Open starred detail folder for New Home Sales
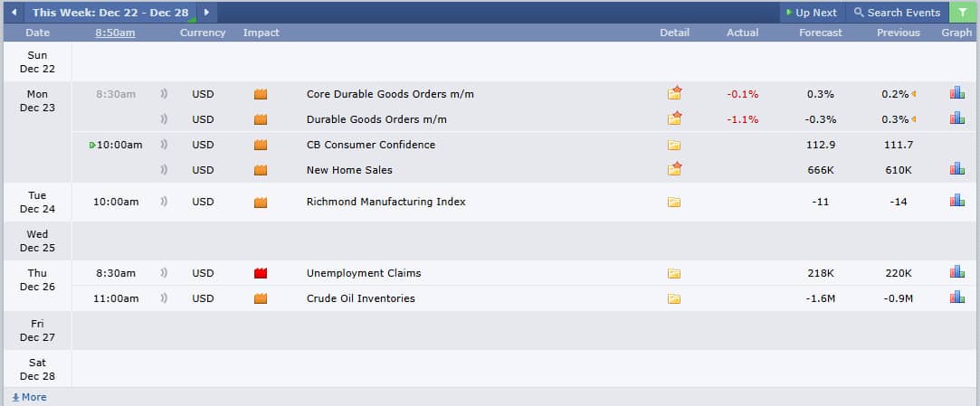Screen dimensions: 980x406 click(674, 169)
